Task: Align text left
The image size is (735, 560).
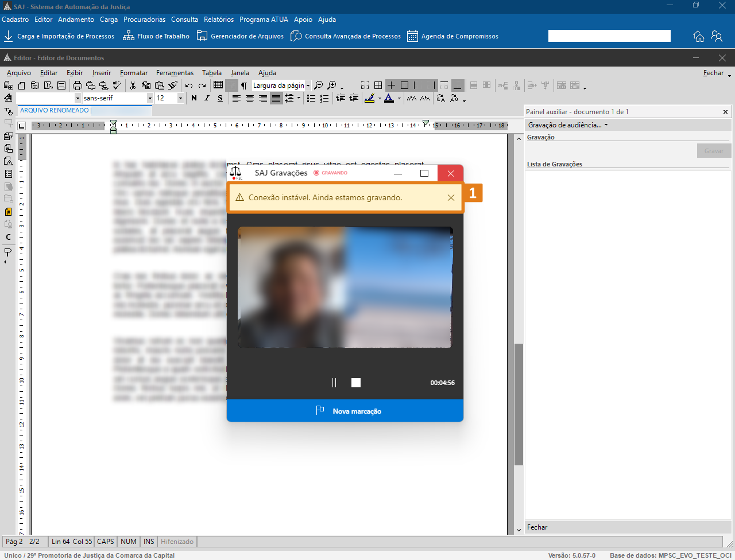Action: [236, 98]
